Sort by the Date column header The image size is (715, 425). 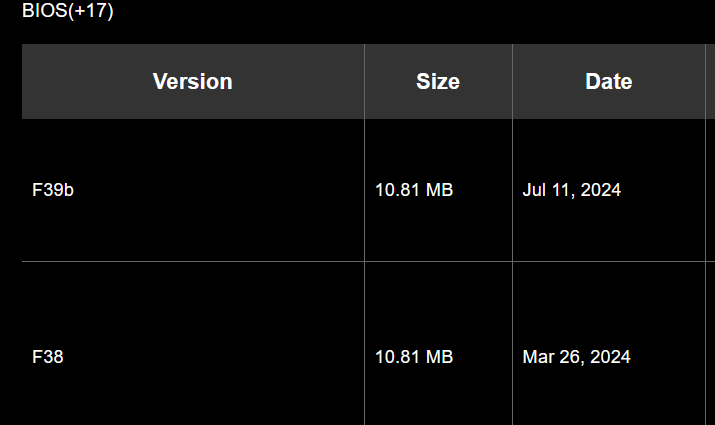click(x=608, y=82)
